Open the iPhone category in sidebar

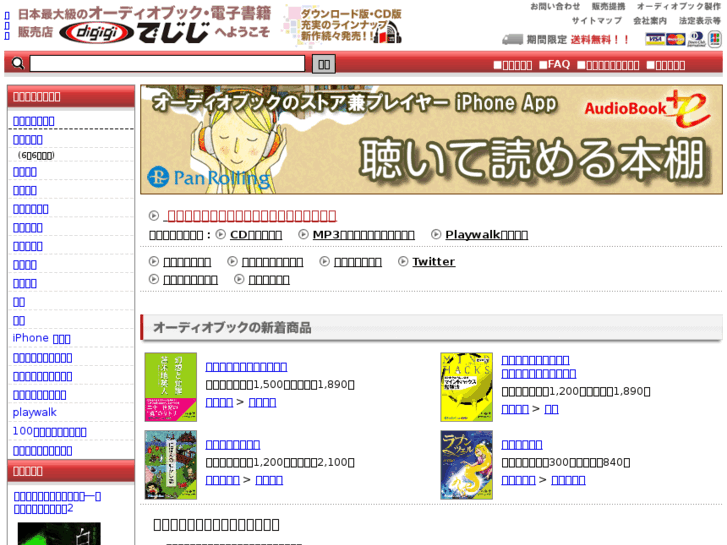[41, 338]
